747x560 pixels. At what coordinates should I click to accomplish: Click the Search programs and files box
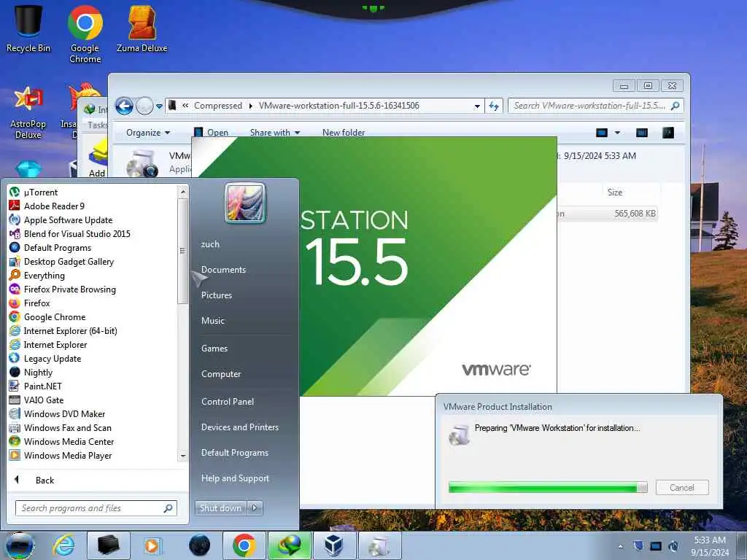pos(96,508)
